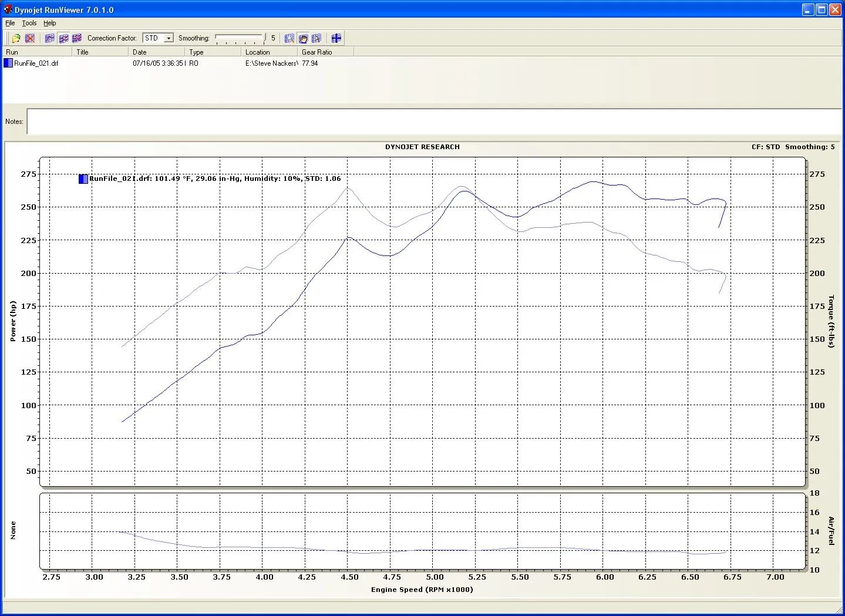The height and width of the screenshot is (616, 845).
Task: Select RunFile_021.drf in the run list
Action: [x=36, y=63]
